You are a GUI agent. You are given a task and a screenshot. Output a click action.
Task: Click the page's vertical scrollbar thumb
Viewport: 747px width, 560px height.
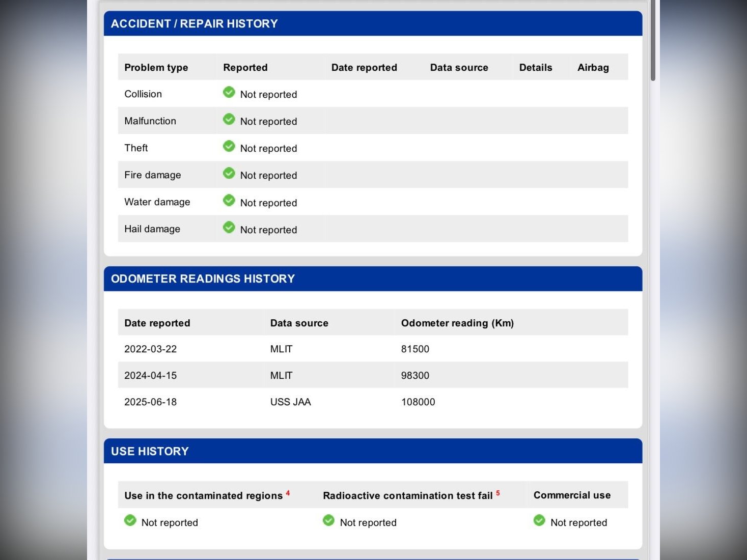(653, 41)
